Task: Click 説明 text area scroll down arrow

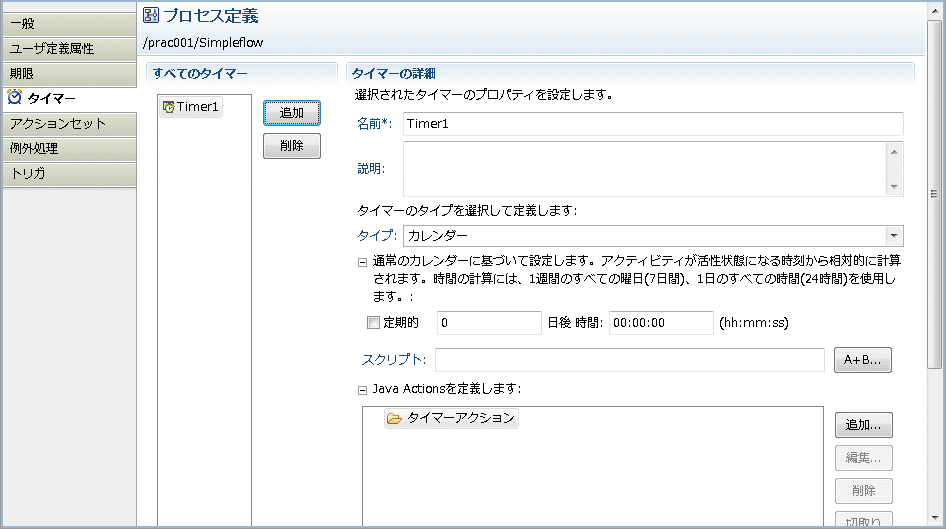Action: tap(894, 186)
